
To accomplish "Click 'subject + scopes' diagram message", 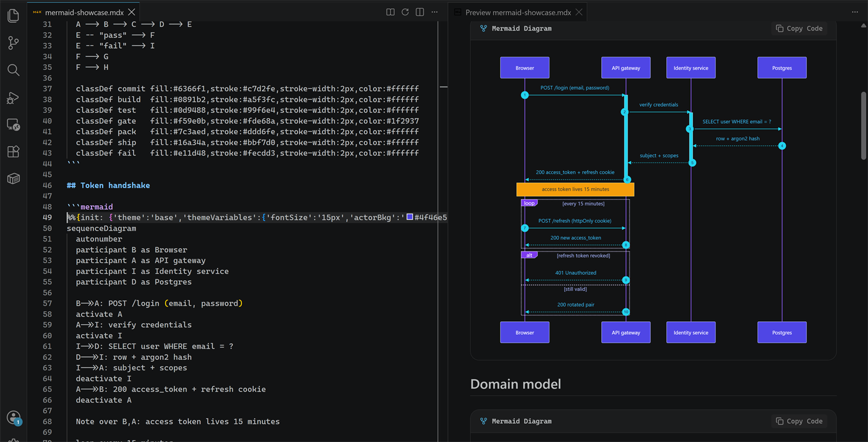I will pos(659,156).
